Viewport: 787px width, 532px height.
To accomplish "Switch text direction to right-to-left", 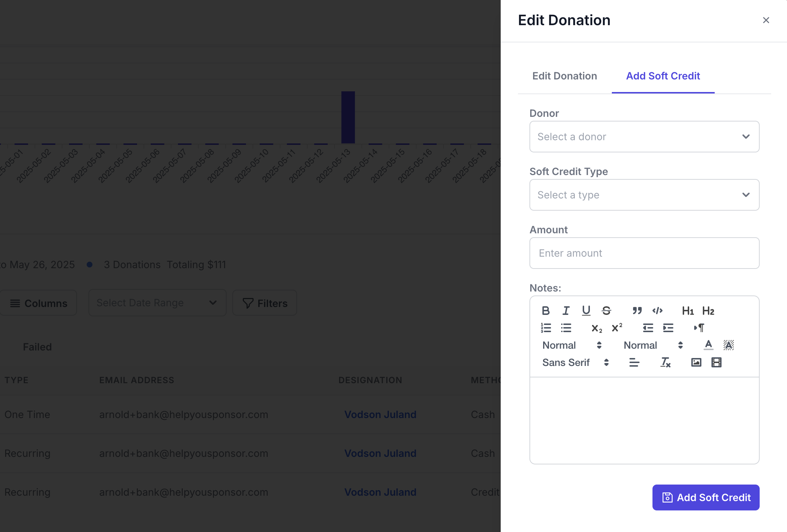I will point(699,328).
